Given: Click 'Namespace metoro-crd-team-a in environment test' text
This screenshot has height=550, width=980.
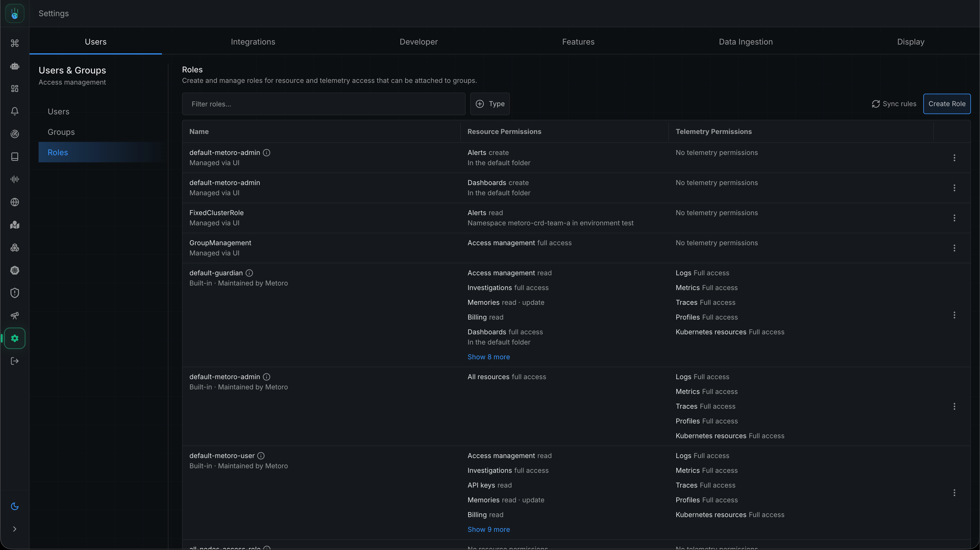Looking at the screenshot, I should pyautogui.click(x=550, y=223).
